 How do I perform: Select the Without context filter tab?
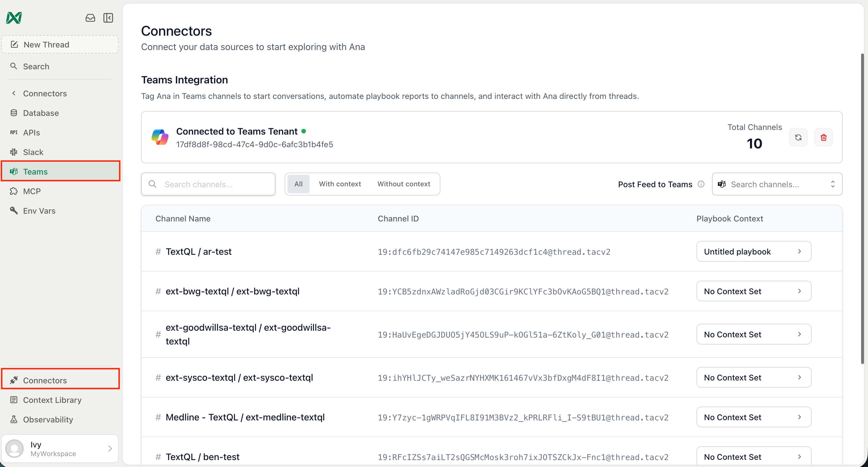(x=403, y=184)
